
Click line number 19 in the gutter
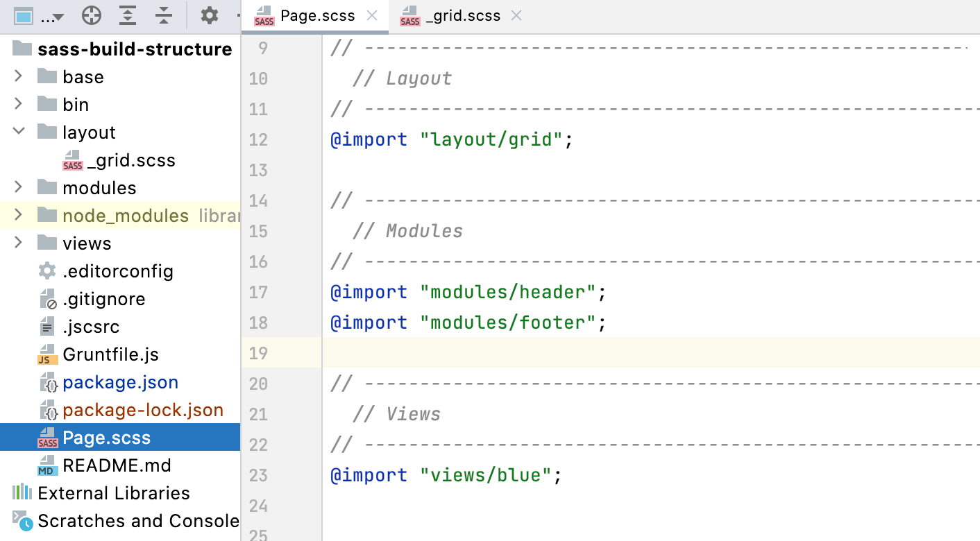258,353
